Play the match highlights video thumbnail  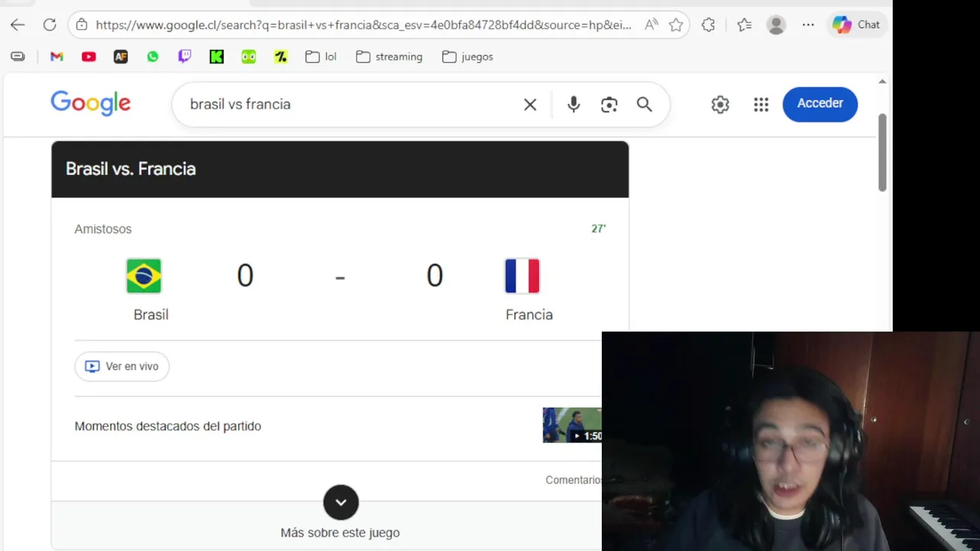tap(572, 425)
